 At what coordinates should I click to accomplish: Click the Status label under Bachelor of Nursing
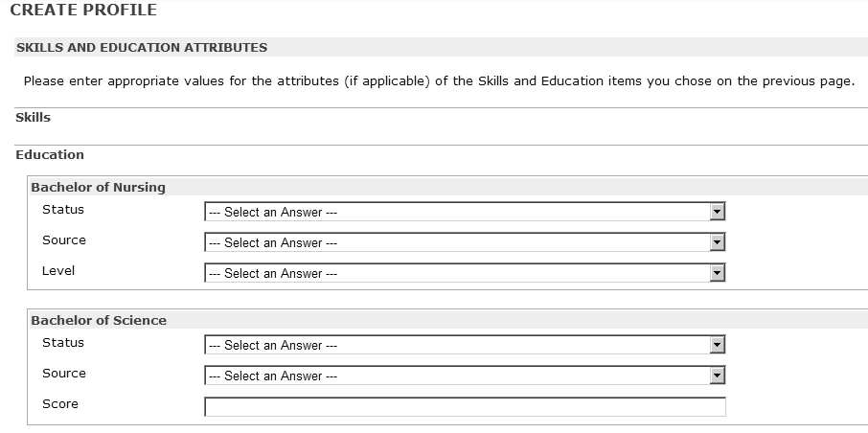(63, 210)
